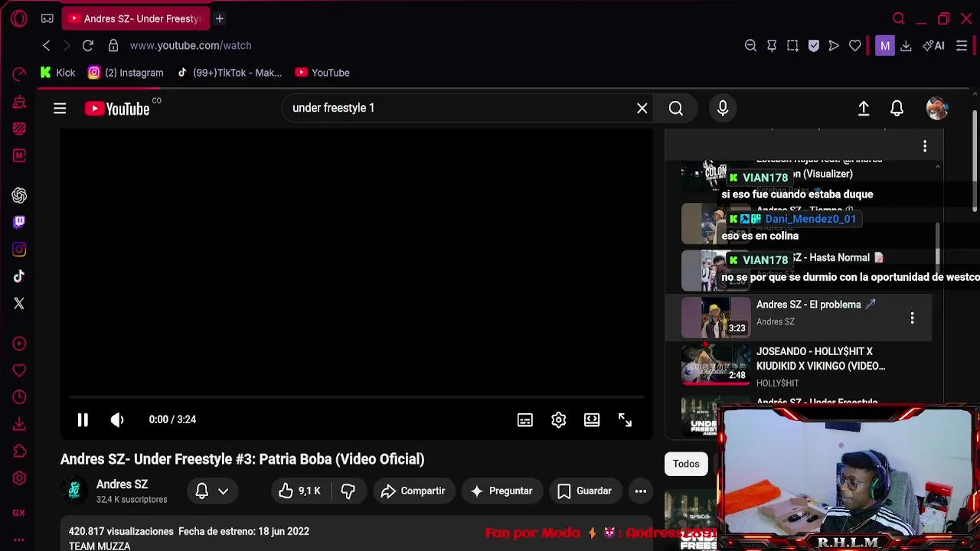Pause the video playback
This screenshot has width=980, height=551.
tap(83, 419)
